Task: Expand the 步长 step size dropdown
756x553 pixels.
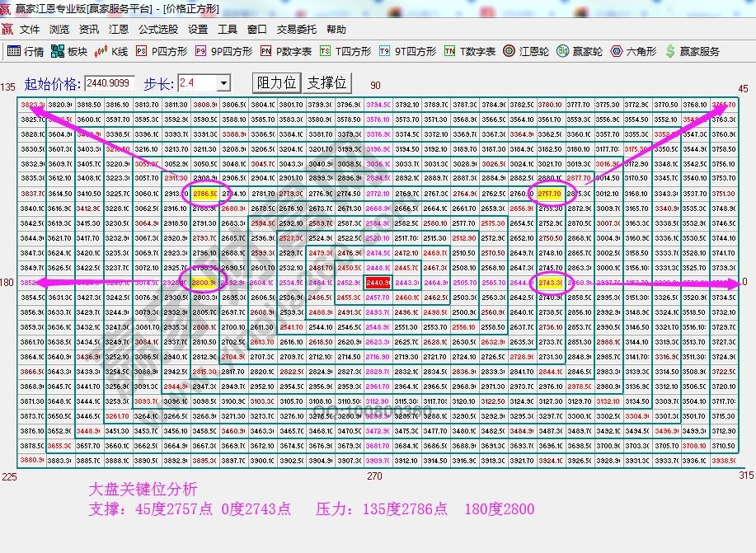Action: point(224,82)
